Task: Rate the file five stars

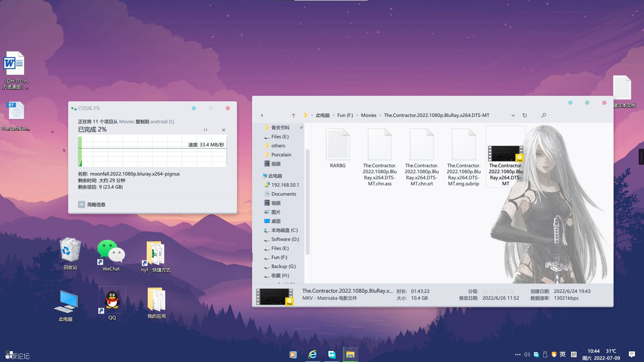Action: pyautogui.click(x=511, y=291)
